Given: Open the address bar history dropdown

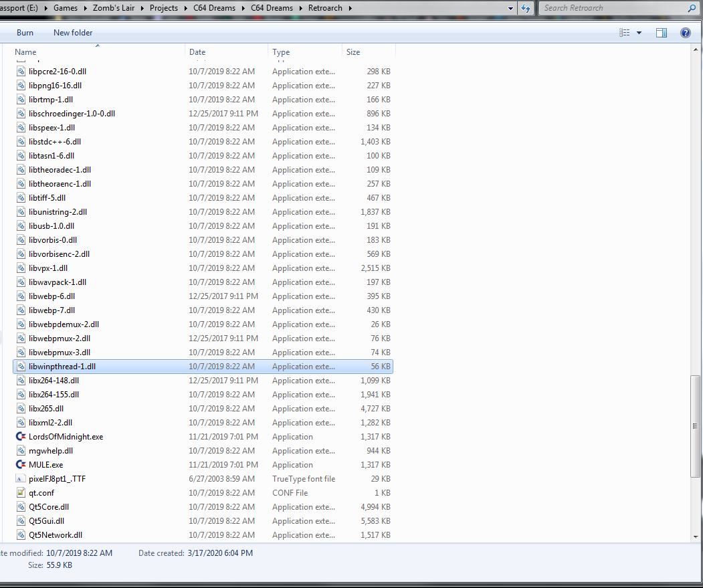Looking at the screenshot, I should pos(510,8).
